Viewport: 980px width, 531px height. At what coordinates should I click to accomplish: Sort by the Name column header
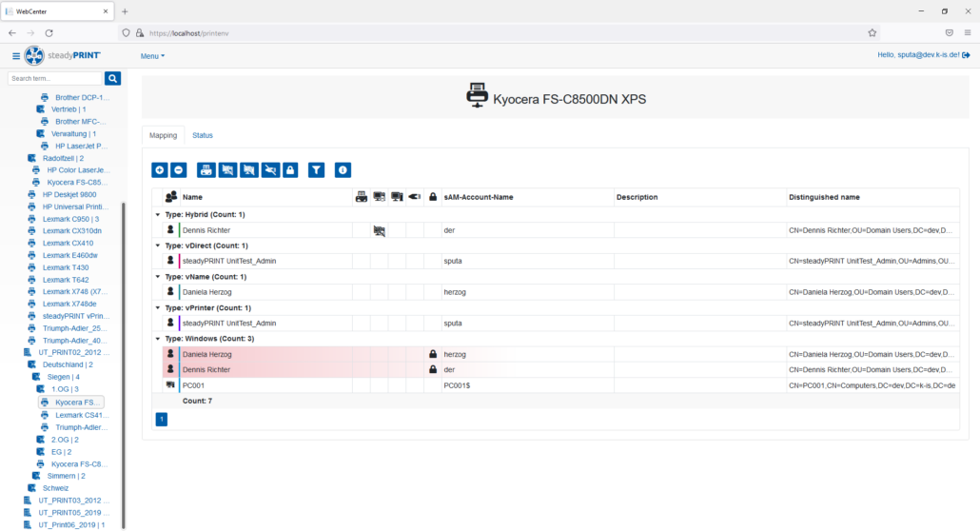192,197
